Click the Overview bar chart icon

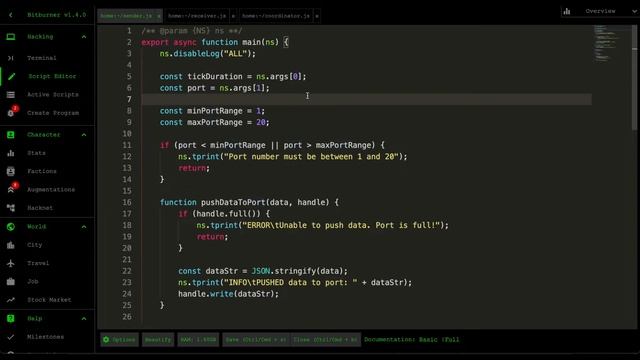567,11
